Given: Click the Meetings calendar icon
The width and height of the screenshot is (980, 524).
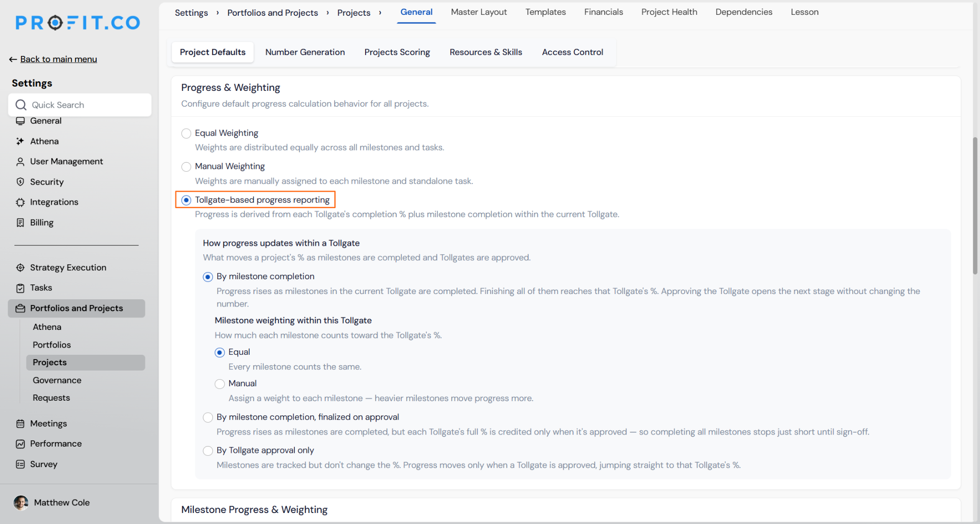Looking at the screenshot, I should tap(20, 424).
